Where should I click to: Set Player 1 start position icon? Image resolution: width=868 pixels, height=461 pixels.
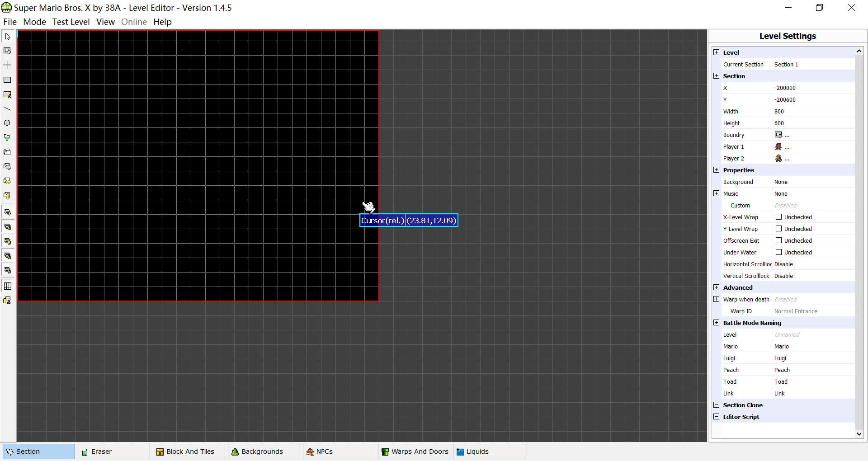[778, 146]
